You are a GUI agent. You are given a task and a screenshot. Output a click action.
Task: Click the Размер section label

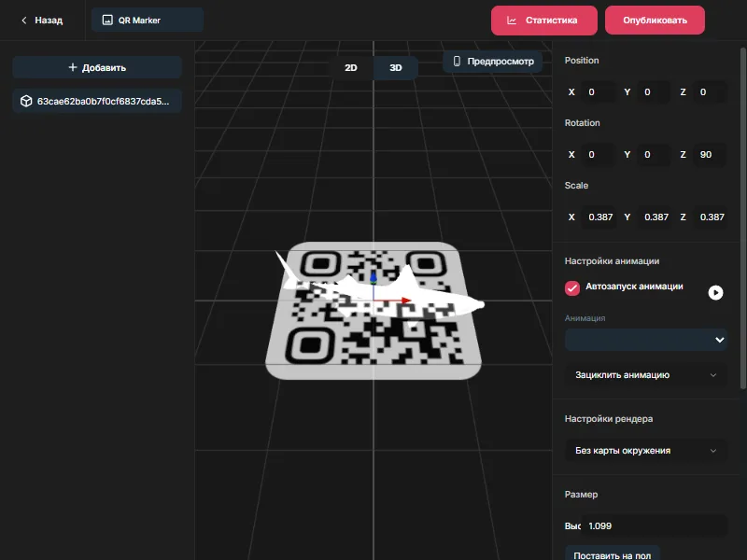[x=581, y=495]
